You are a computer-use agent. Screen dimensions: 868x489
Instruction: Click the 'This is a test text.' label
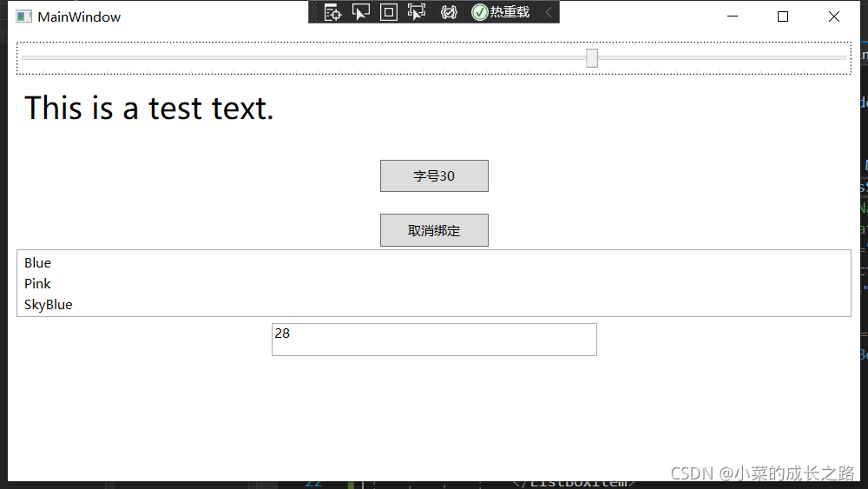pos(149,108)
